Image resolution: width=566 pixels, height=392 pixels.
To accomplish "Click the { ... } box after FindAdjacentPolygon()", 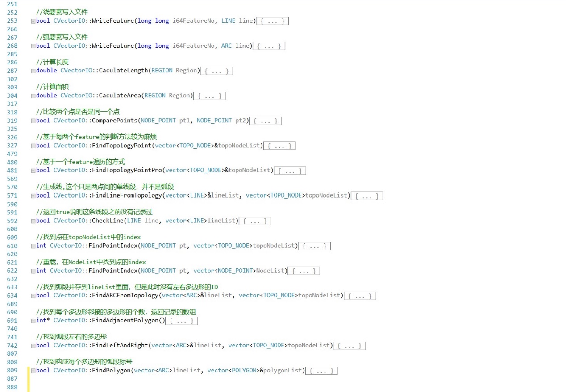I will coord(181,321).
